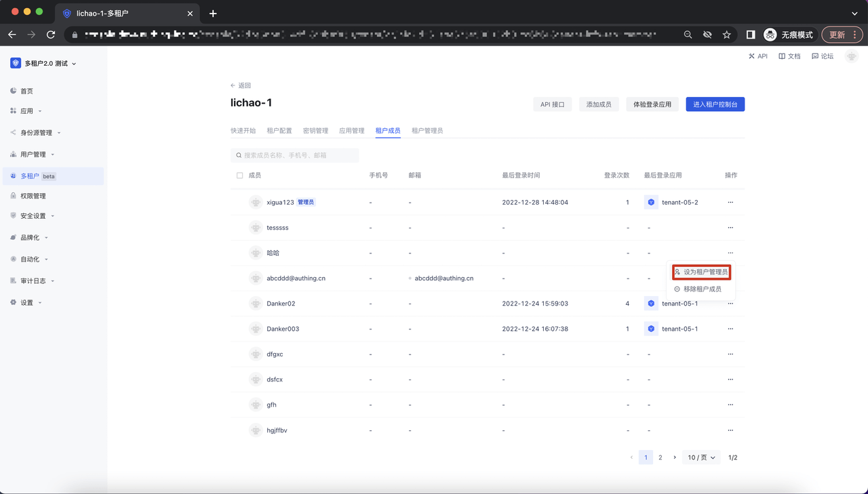The image size is (868, 494).
Task: Open the 10 / 页 page size dropdown
Action: (x=701, y=457)
